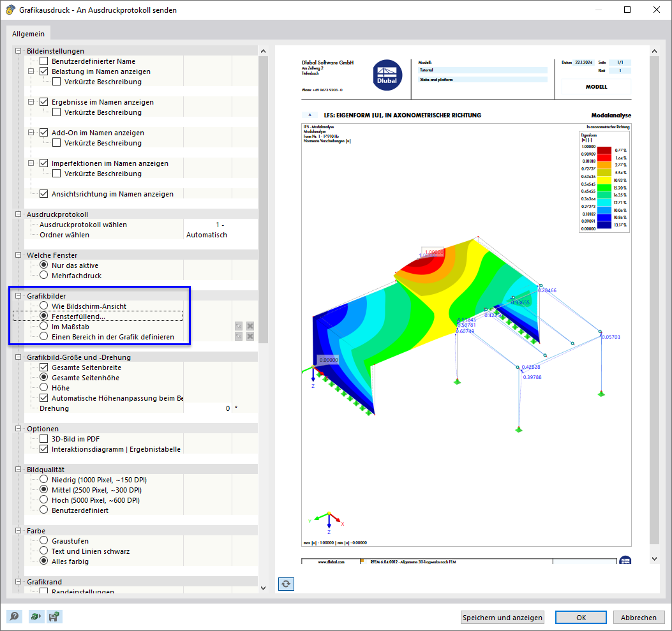Viewport: 672px width, 631px height.
Task: Collapse the Grafikrand section
Action: 18,582
